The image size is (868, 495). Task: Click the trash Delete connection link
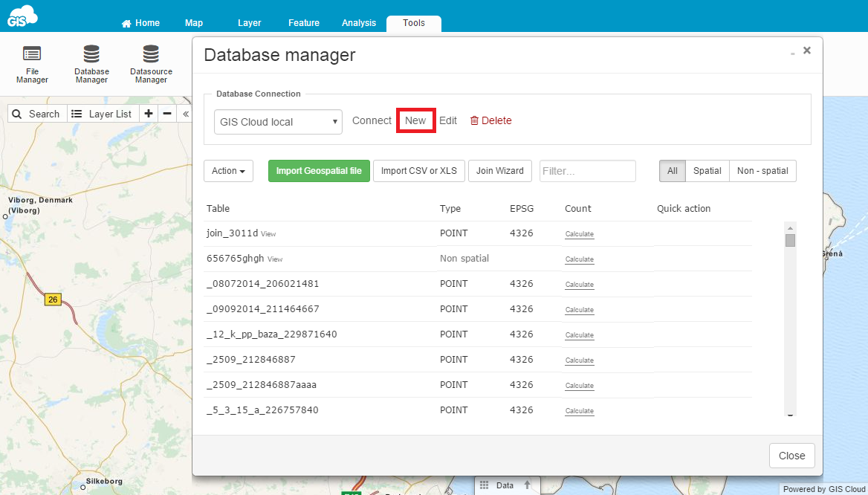(x=491, y=120)
